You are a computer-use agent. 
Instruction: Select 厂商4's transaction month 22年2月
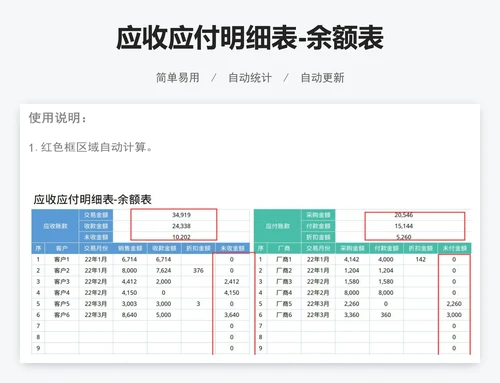318,293
